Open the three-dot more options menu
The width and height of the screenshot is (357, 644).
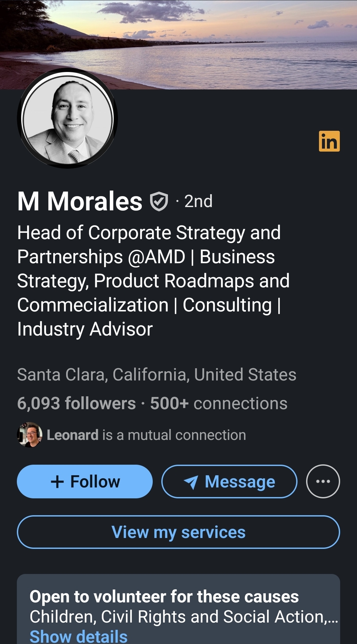click(x=323, y=481)
